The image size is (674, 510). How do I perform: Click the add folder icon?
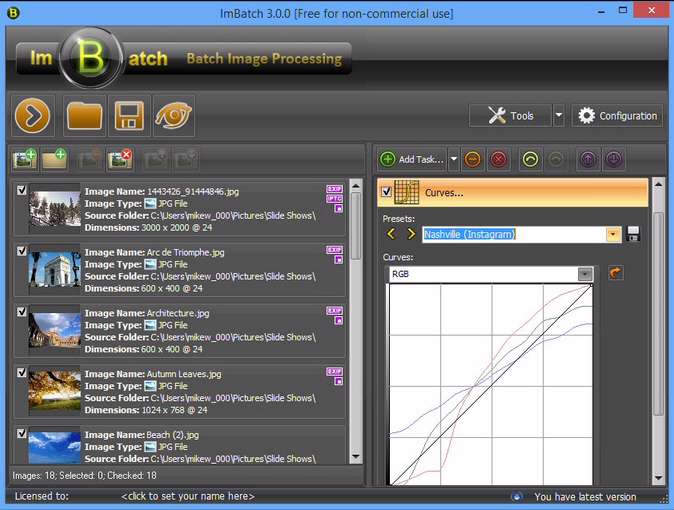[54, 158]
